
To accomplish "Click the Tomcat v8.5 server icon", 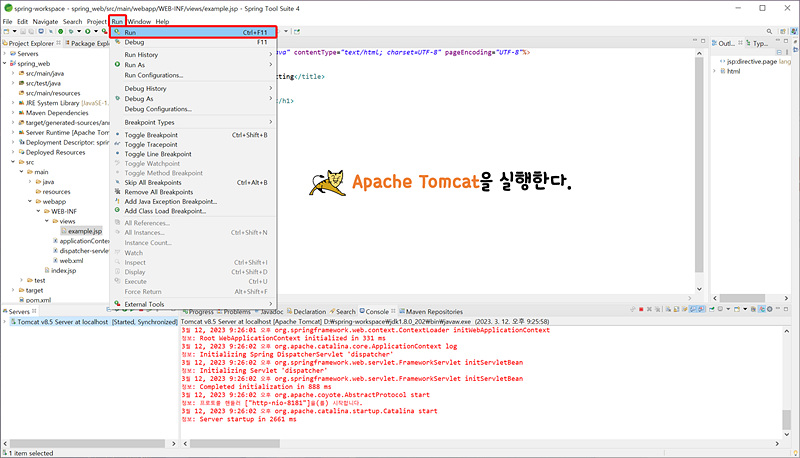I will (x=13, y=322).
